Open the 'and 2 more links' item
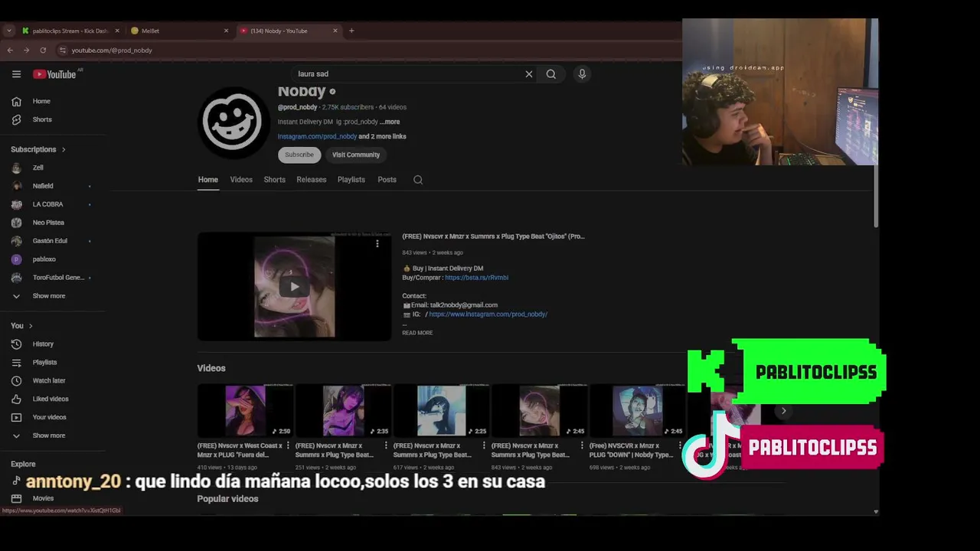 coord(382,136)
